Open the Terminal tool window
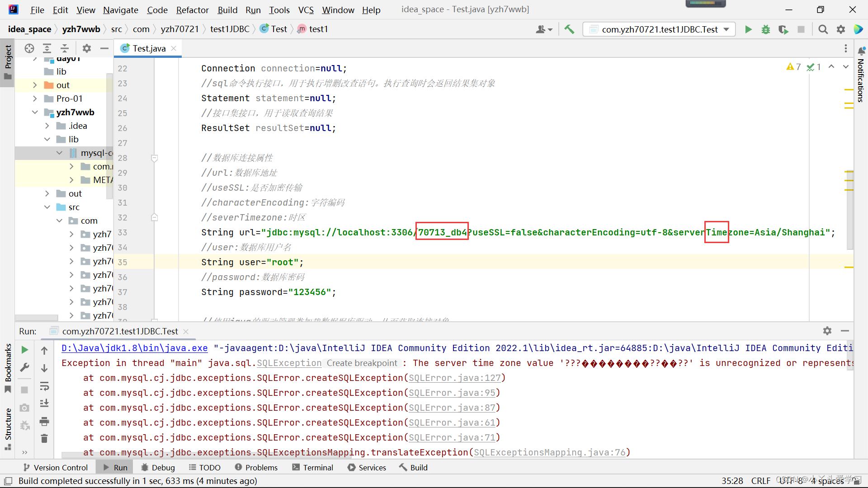This screenshot has height=488, width=868. [x=312, y=467]
